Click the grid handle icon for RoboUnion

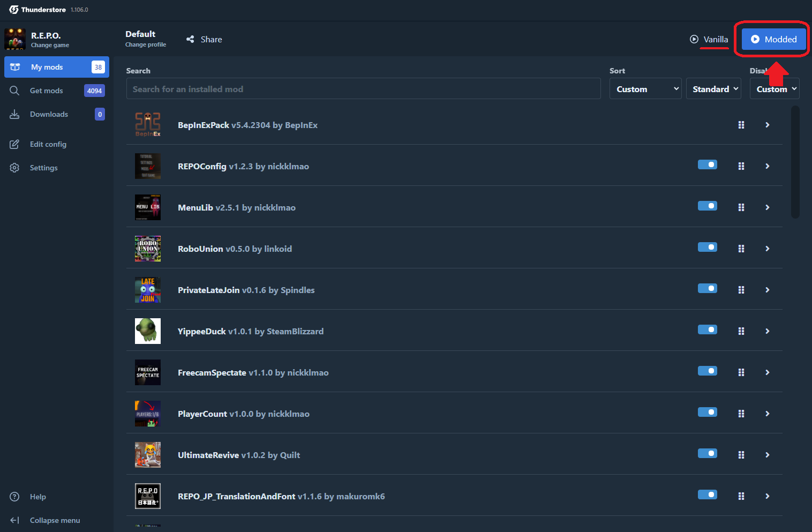pyautogui.click(x=741, y=249)
